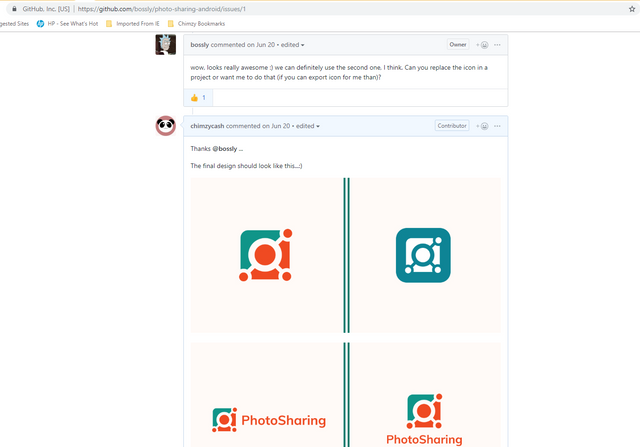
Task: Add a reaction to chimzycash's comment
Action: [x=482, y=126]
